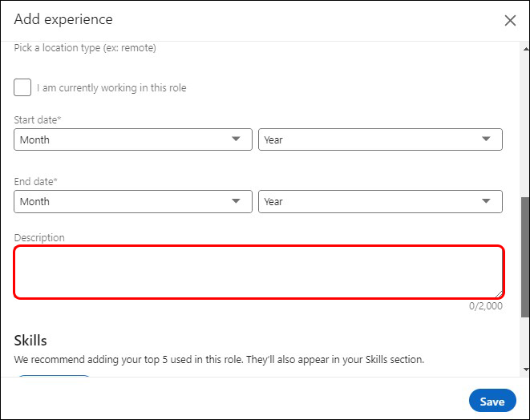Open the End date Year dropdown
Screen dimensions: 530x420
coord(380,201)
